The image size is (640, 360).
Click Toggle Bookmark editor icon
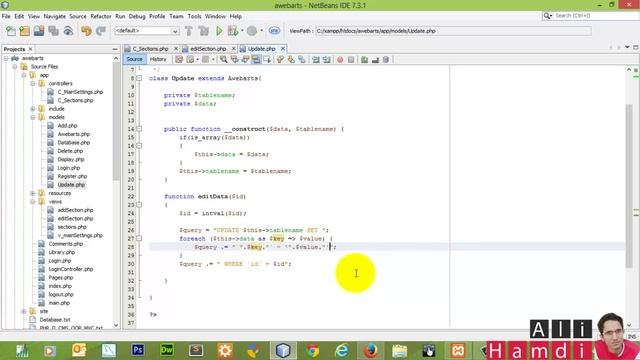point(302,60)
